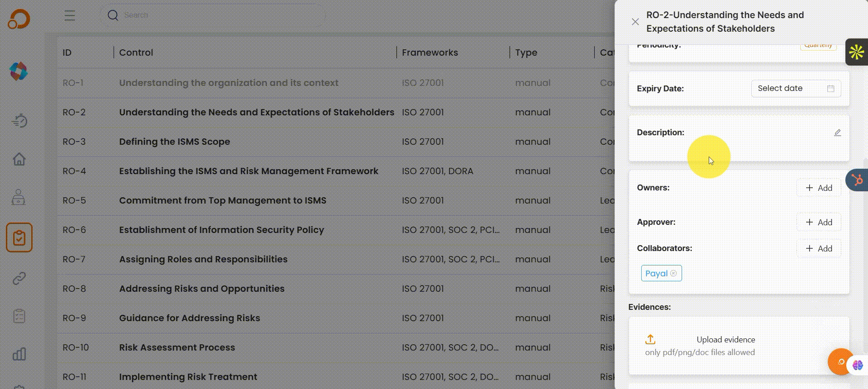
Task: Click the link chain sidebar icon
Action: [x=19, y=278]
